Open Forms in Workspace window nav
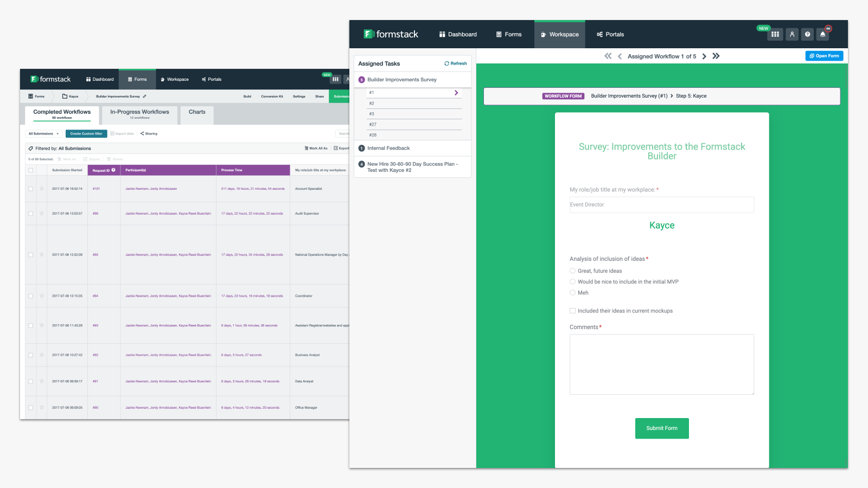Screen dimensions: 868x488 coord(509,34)
